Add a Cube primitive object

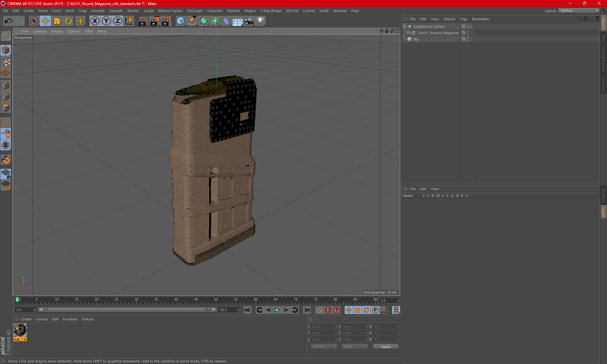click(x=181, y=21)
